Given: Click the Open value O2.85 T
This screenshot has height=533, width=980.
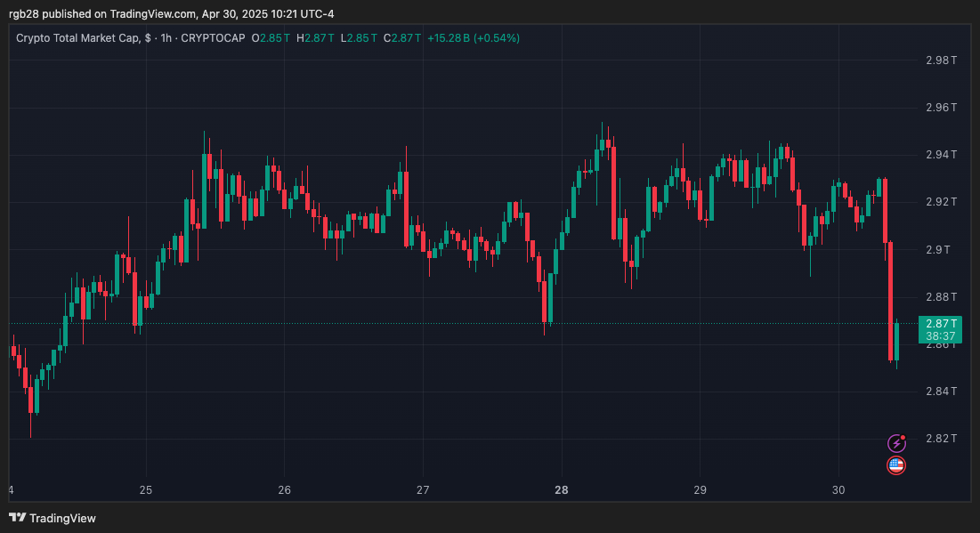Looking at the screenshot, I should click(x=271, y=38).
